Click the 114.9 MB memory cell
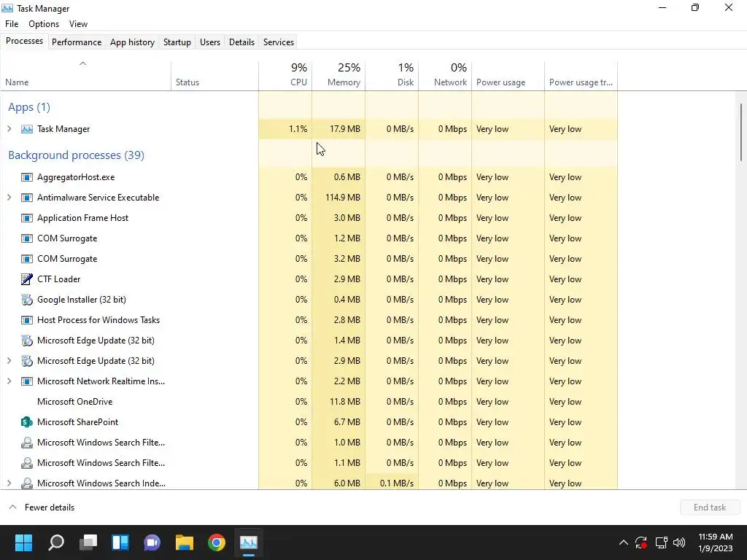Image resolution: width=747 pixels, height=560 pixels. [x=338, y=198]
